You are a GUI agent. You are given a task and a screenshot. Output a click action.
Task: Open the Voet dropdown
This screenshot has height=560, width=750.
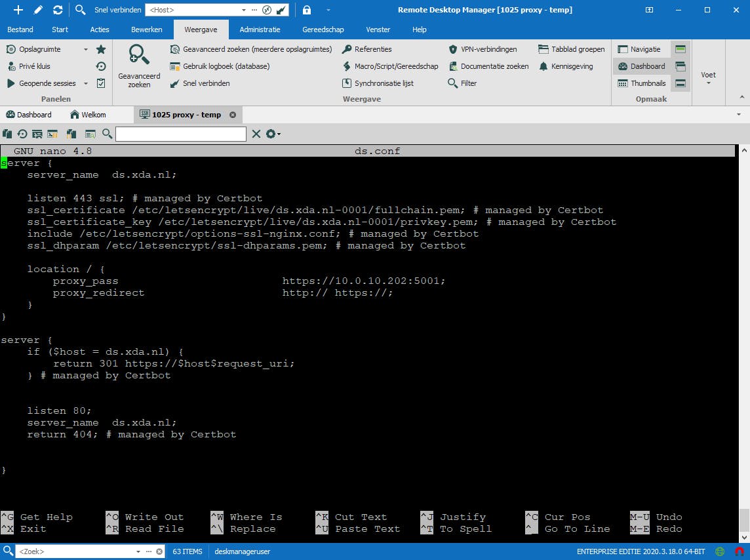tap(709, 78)
